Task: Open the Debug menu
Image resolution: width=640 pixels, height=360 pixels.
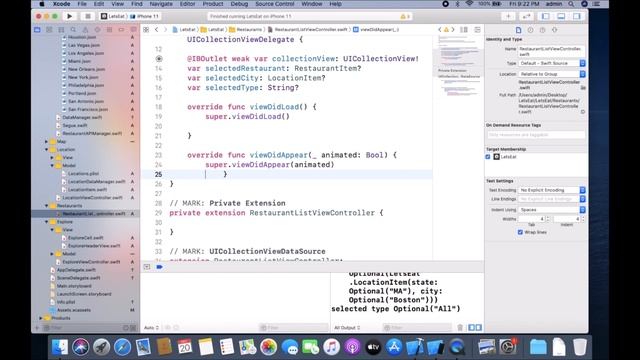Action: click(239, 4)
